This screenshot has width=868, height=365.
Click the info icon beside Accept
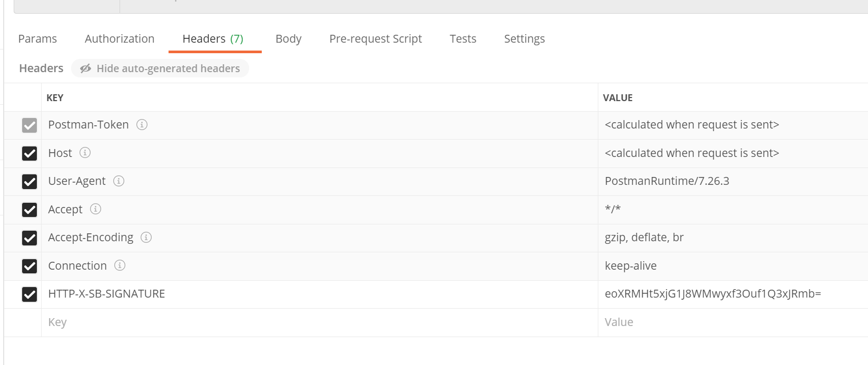tap(95, 209)
